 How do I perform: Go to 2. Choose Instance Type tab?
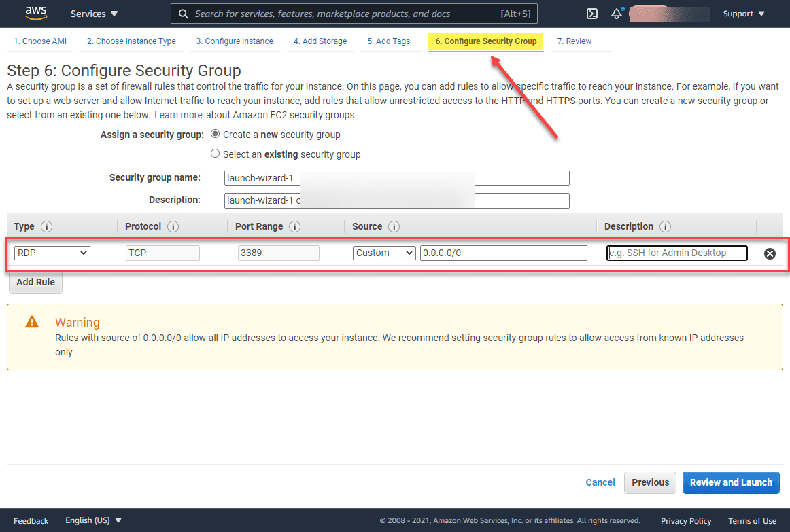click(x=131, y=41)
